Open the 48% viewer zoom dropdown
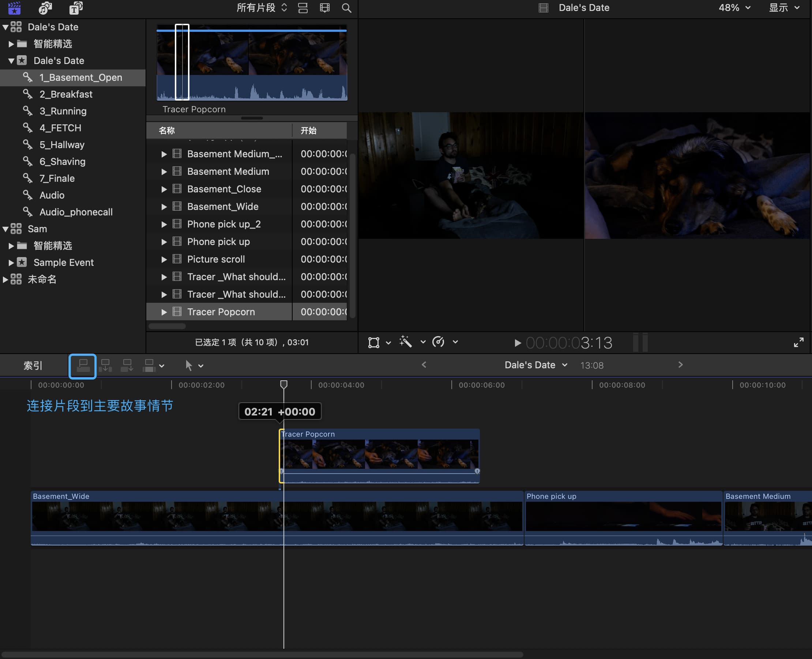Viewport: 812px width, 659px height. click(x=734, y=8)
